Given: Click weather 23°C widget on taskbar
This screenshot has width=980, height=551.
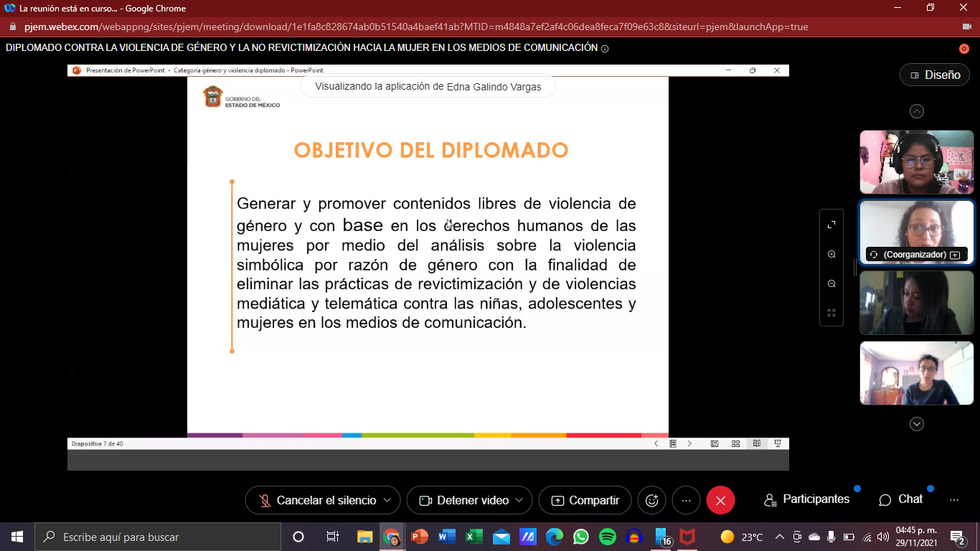Looking at the screenshot, I should (741, 537).
